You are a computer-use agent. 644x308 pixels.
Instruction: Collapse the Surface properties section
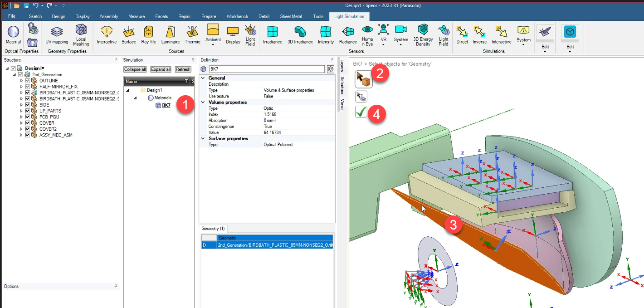click(x=203, y=138)
